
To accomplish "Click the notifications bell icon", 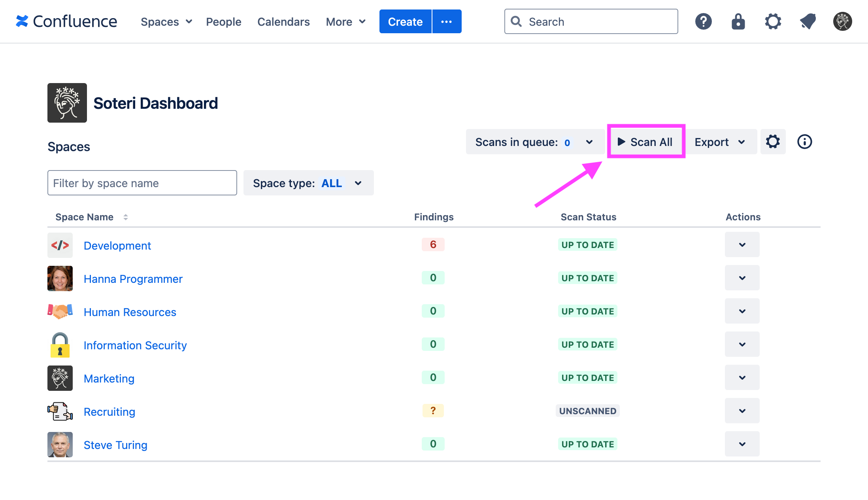I will pos(808,21).
